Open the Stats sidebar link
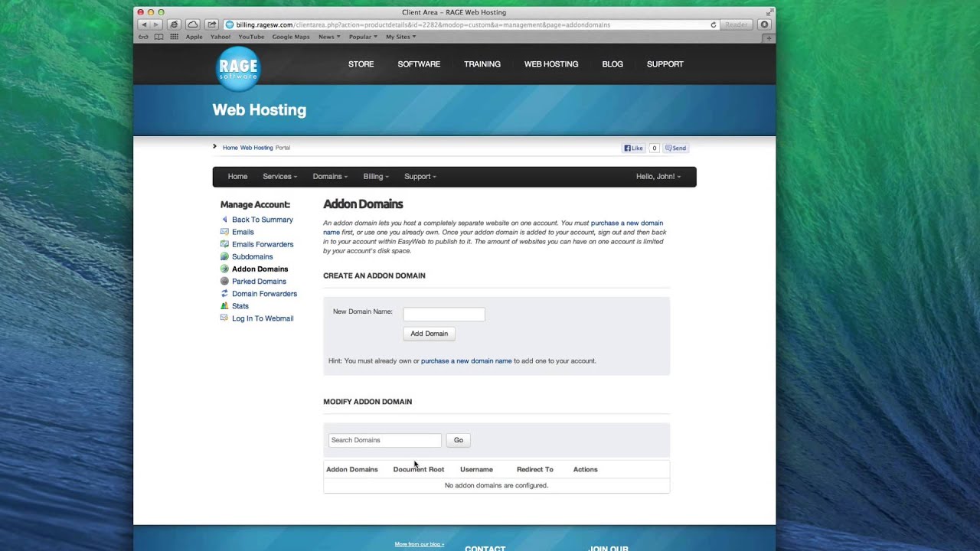Image resolution: width=980 pixels, height=551 pixels. (x=240, y=305)
